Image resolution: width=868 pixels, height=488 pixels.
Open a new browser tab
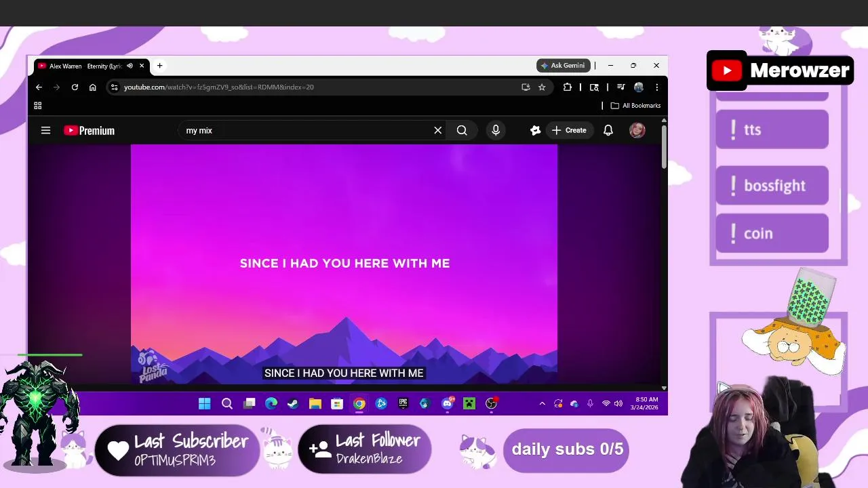pyautogui.click(x=159, y=66)
